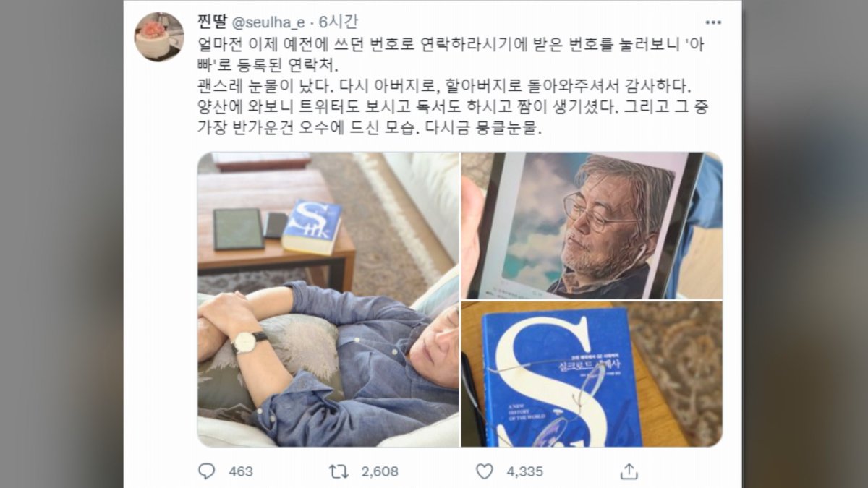Viewport: 868px width, 488px height.
Task: Click the 463 reply count
Action: click(x=241, y=471)
